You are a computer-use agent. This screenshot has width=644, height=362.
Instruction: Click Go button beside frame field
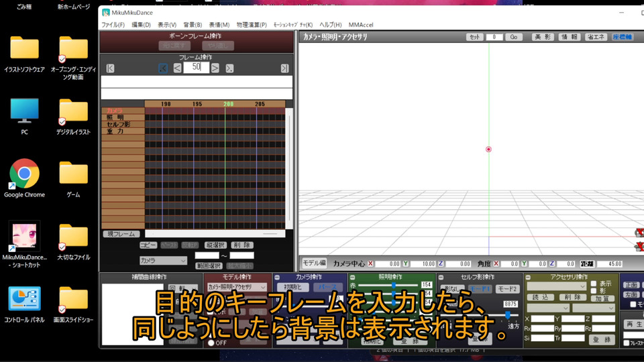point(513,37)
